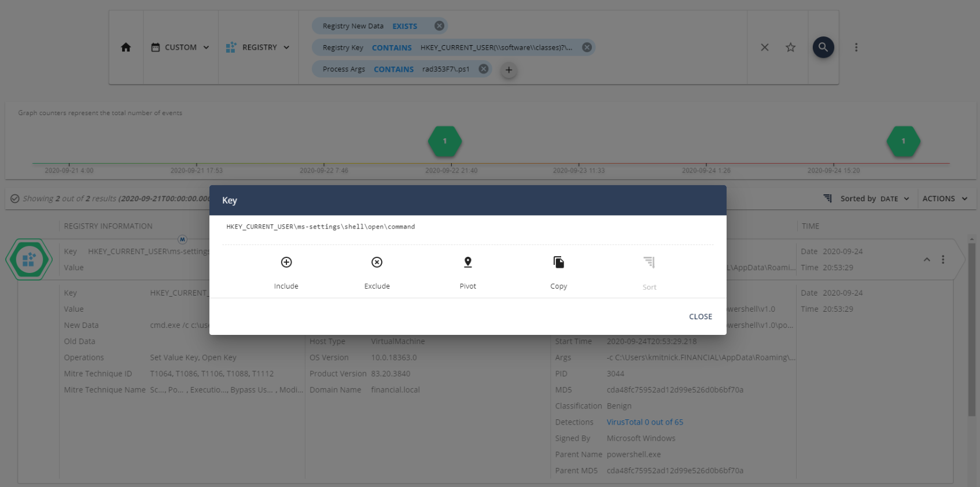Screen dimensions: 980x487
Task: Go to the home icon
Action: click(x=126, y=47)
